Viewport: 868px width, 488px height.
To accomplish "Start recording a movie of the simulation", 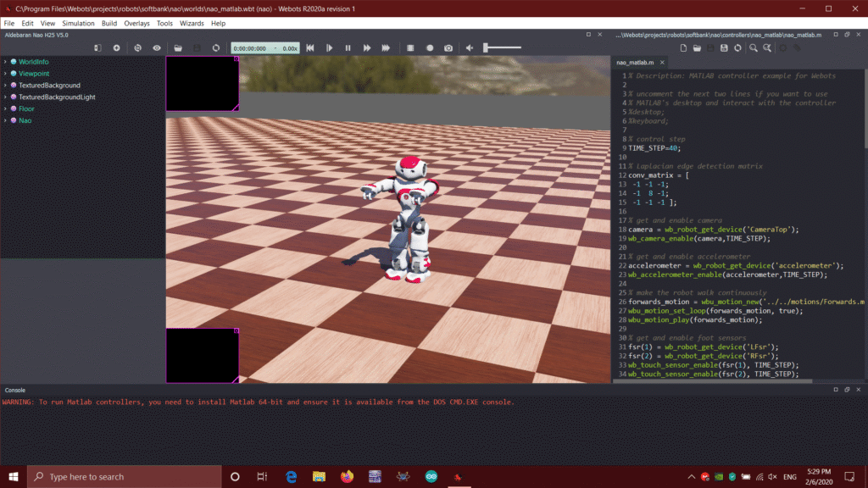I will [430, 48].
